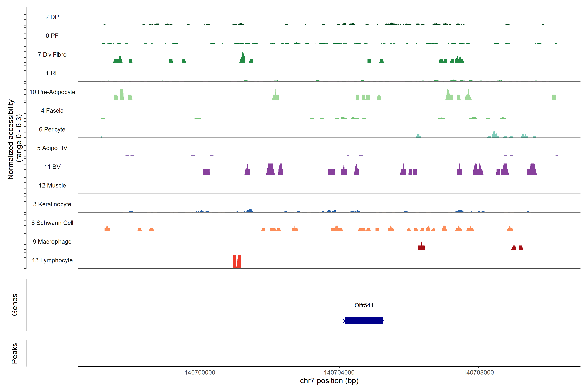Select the 8 Schwann Cell label
Image resolution: width=588 pixels, height=392 pixels.
[52, 223]
